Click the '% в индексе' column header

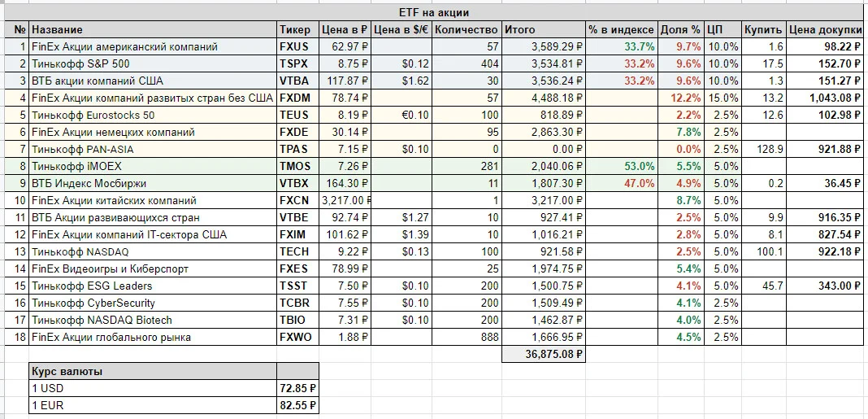pos(621,30)
